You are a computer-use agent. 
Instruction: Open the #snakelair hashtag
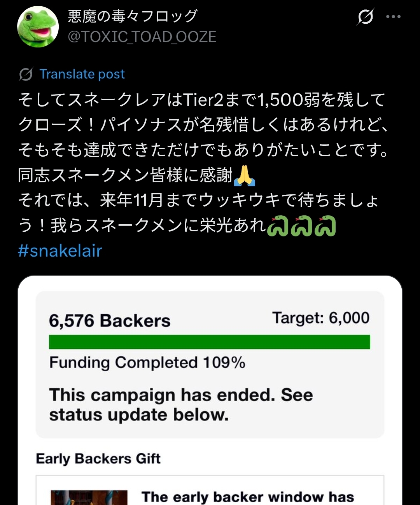60,251
